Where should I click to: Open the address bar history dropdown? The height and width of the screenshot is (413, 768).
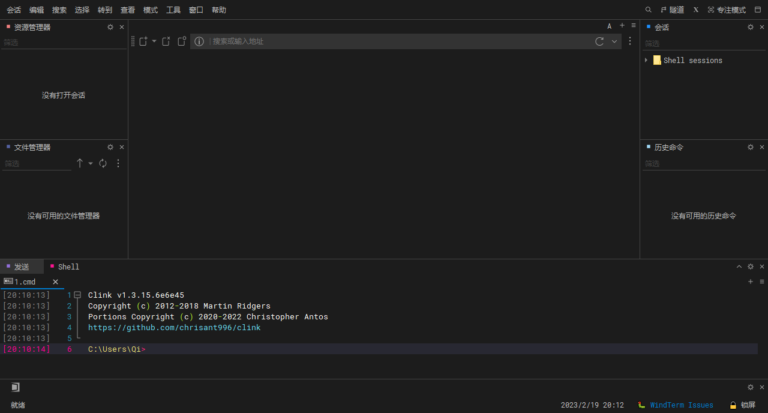[x=615, y=41]
